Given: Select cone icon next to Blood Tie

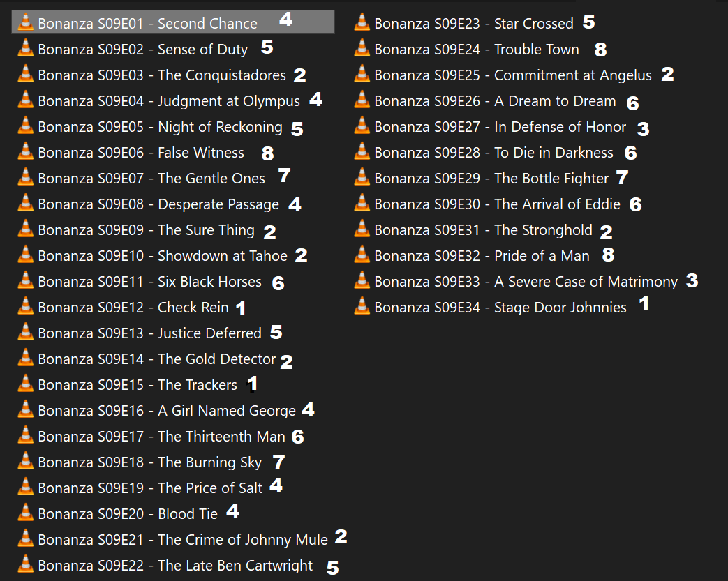Looking at the screenshot, I should tap(26, 513).
